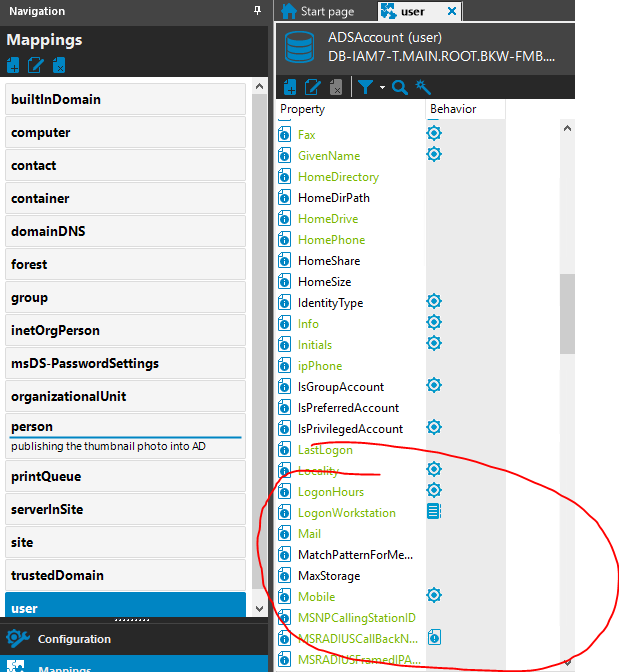
Task: Select the HomeDirPath property
Action: tap(334, 198)
